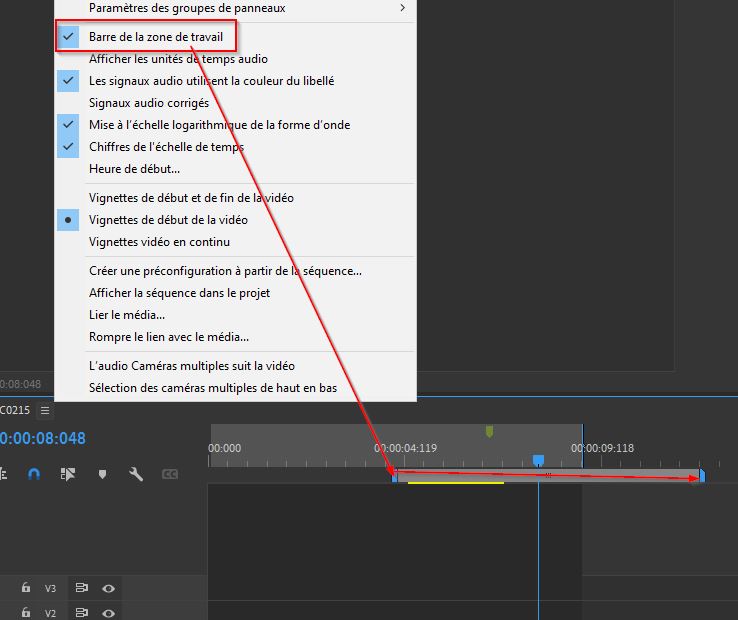
Task: Click the Linked Selection icon
Action: pyautogui.click(x=68, y=474)
